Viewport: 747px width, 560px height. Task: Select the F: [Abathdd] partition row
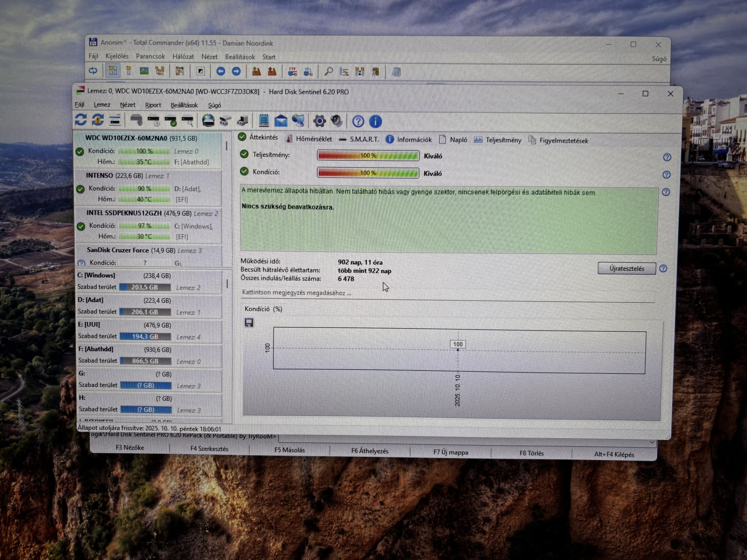pos(150,355)
